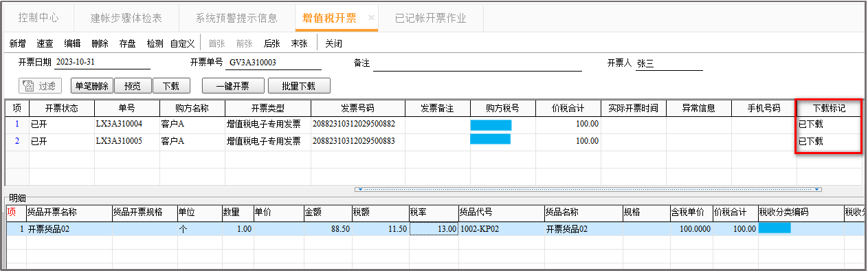This screenshot has height=271, width=868.
Task: Click the 下载标记 column header
Action: tap(829, 109)
